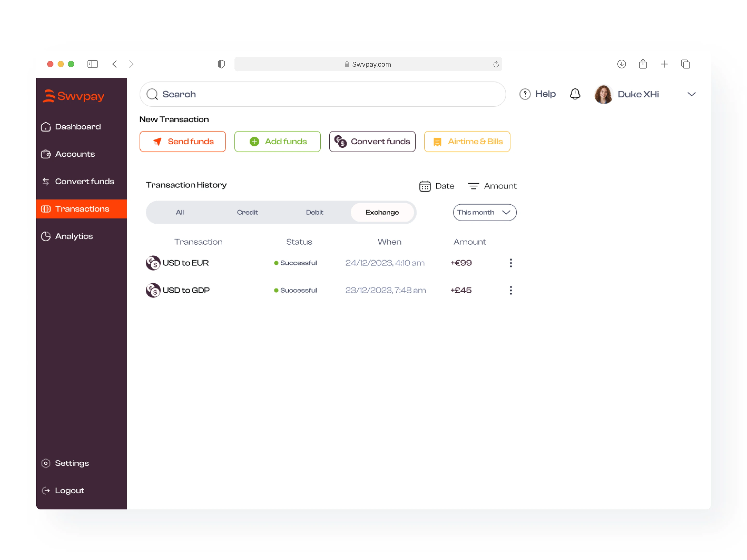
Task: Expand Duke XHi profile menu chevron
Action: [691, 94]
